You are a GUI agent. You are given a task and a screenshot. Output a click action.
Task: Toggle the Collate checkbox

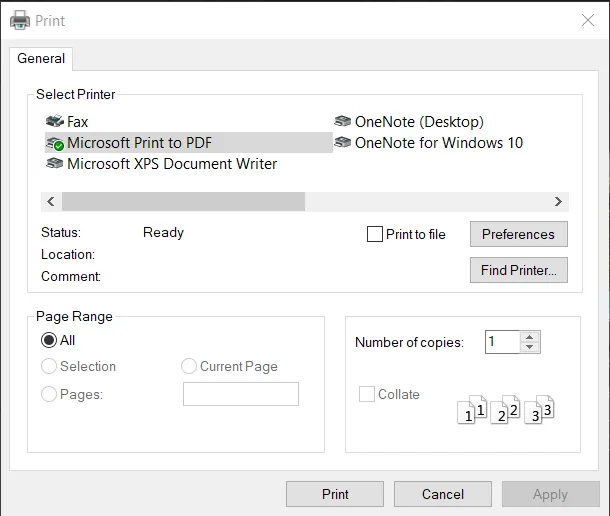tap(367, 395)
